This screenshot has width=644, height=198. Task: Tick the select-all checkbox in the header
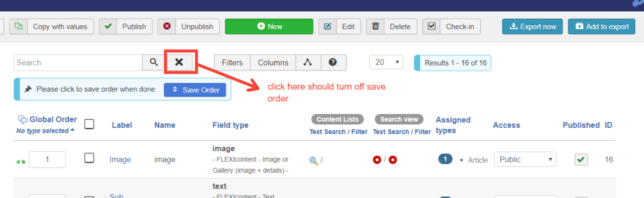(x=90, y=124)
